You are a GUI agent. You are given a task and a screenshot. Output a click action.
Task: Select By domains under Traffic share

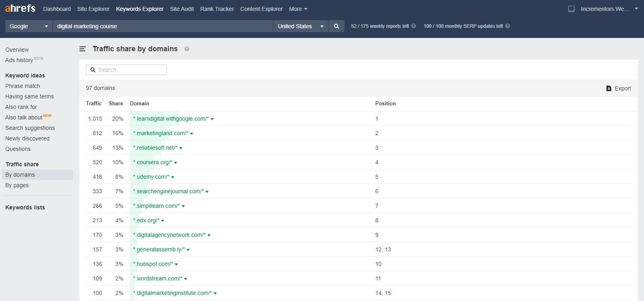38,175
